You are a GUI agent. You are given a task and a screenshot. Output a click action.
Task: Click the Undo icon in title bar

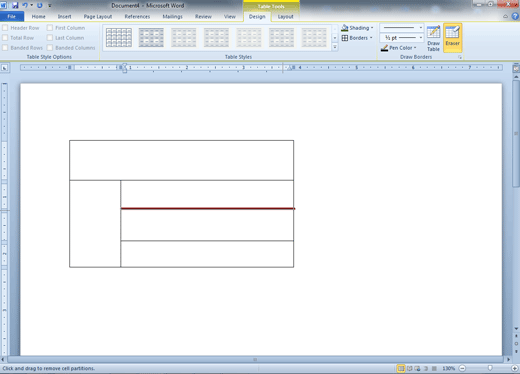pos(25,5)
